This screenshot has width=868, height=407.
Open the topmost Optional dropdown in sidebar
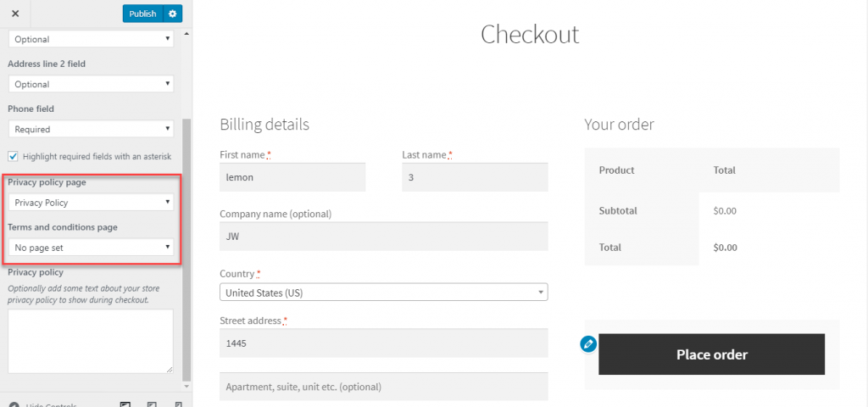pos(91,39)
